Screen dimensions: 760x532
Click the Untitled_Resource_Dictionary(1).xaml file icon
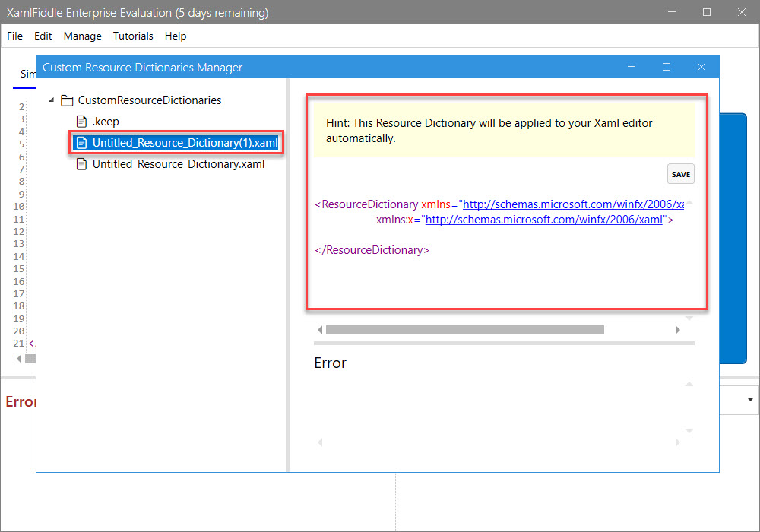pyautogui.click(x=82, y=143)
